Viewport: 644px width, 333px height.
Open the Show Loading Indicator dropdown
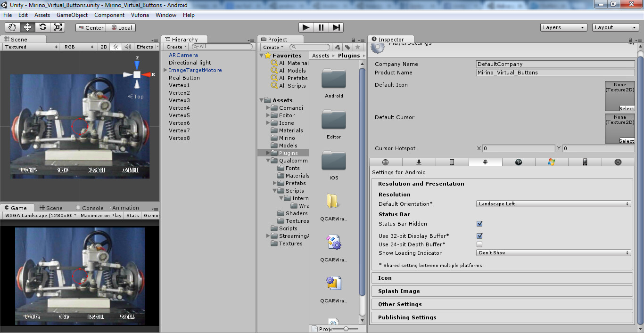[553, 253]
